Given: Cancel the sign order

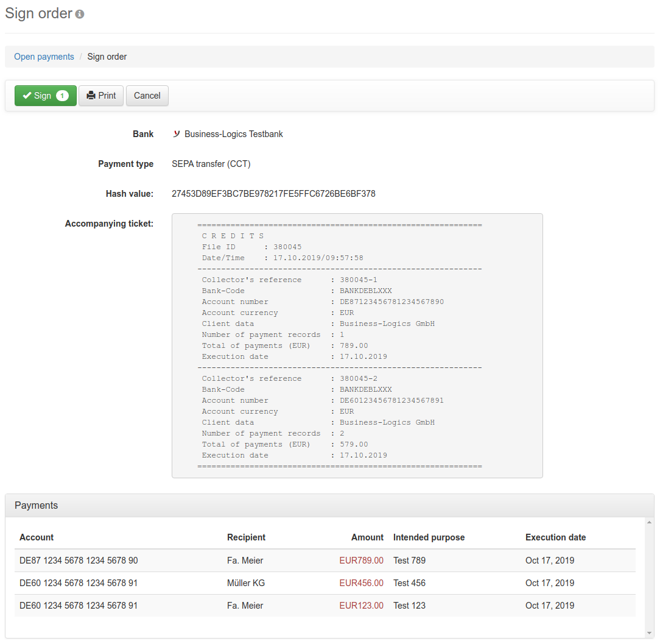Looking at the screenshot, I should [x=147, y=96].
